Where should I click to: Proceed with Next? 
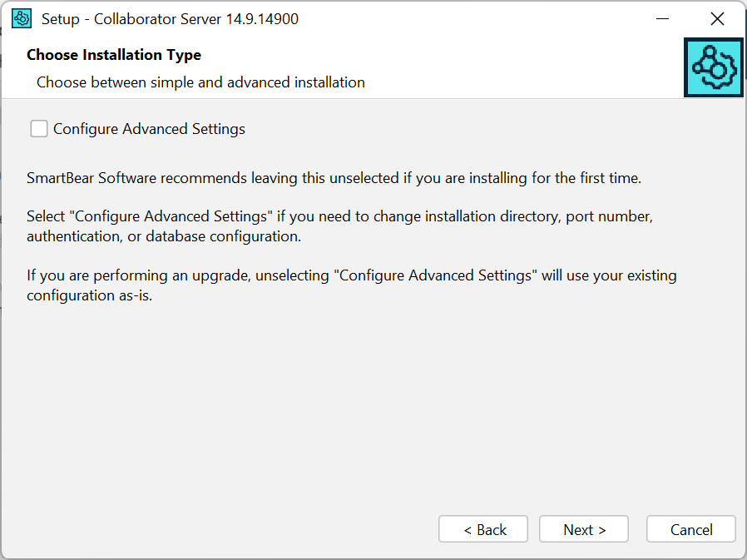583,528
